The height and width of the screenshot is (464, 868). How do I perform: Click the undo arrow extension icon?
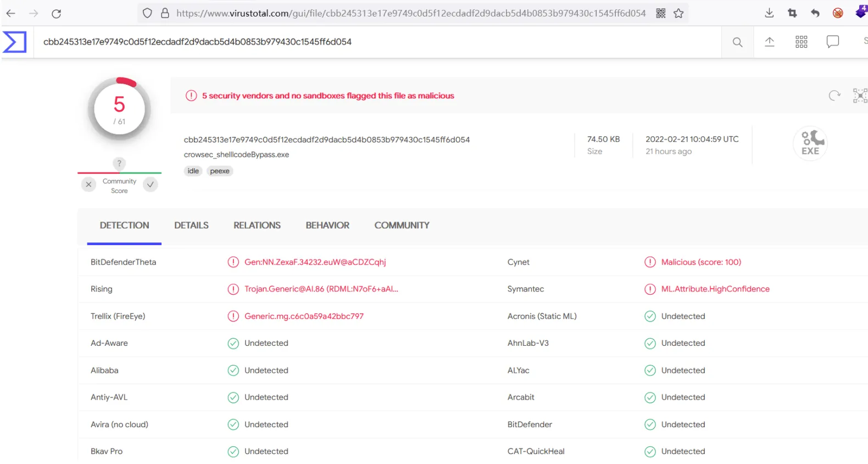coord(815,13)
